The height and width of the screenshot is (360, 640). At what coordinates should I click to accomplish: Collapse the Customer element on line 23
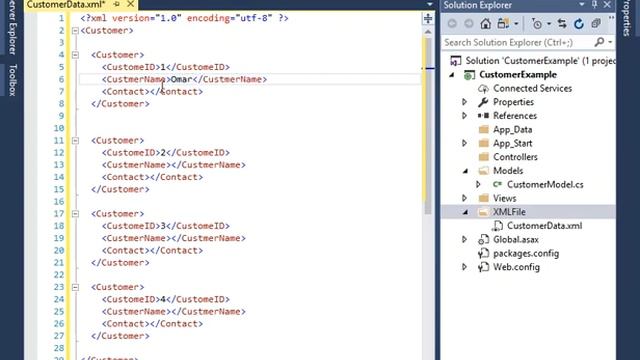pos(75,287)
